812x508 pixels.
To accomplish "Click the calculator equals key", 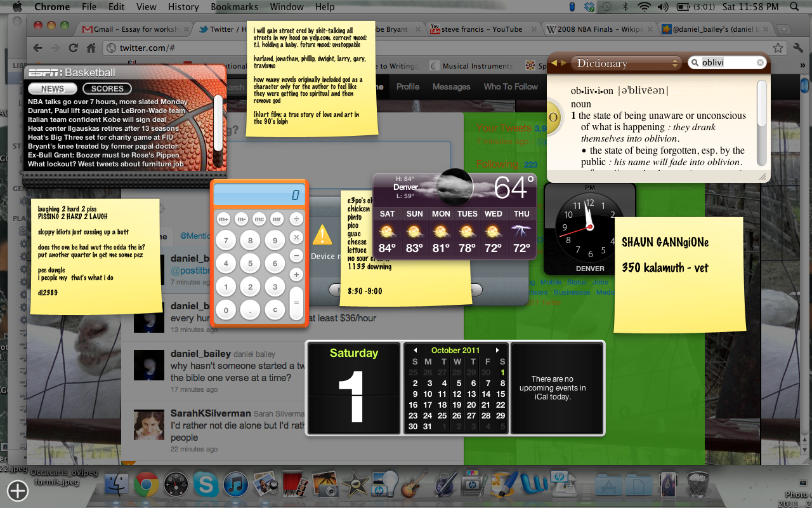I will click(296, 302).
